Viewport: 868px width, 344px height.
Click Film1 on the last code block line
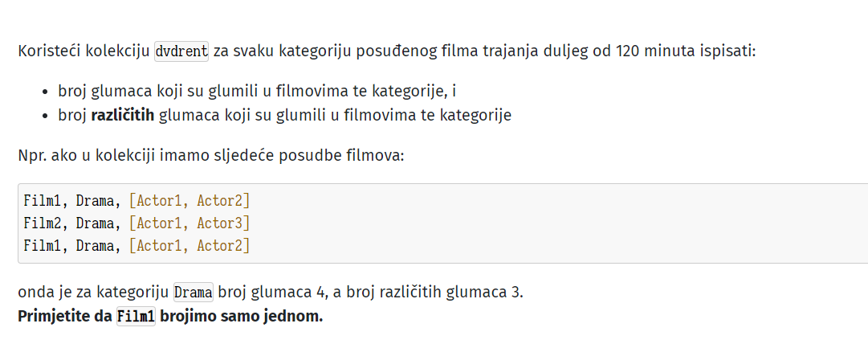click(x=42, y=245)
